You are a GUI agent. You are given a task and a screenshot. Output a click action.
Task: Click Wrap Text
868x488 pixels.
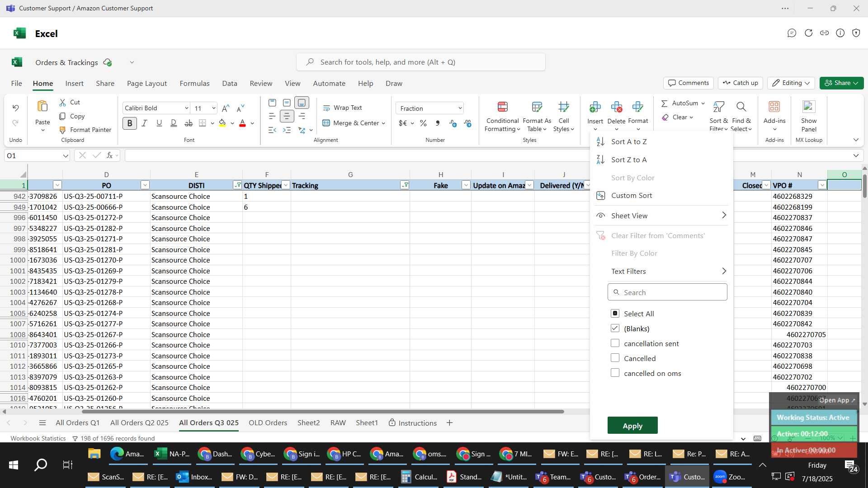(x=342, y=108)
